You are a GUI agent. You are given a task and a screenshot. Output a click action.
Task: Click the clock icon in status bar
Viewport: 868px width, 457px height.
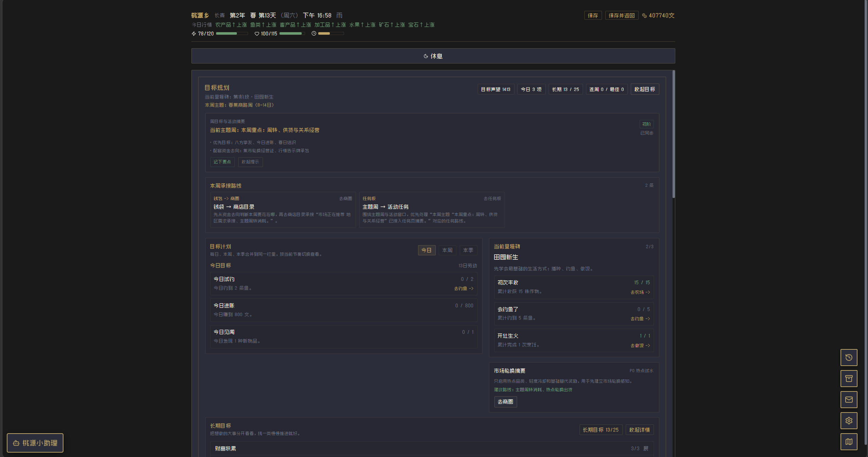[314, 34]
